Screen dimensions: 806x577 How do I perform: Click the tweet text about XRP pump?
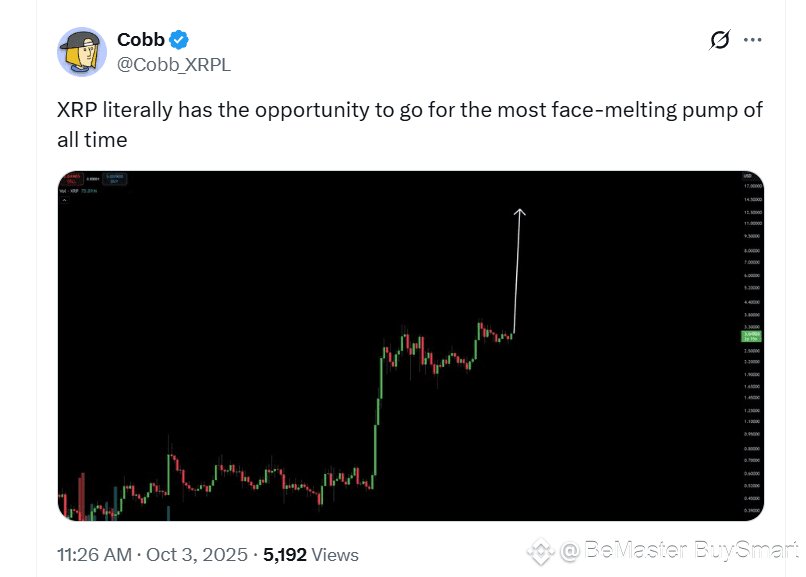point(410,125)
